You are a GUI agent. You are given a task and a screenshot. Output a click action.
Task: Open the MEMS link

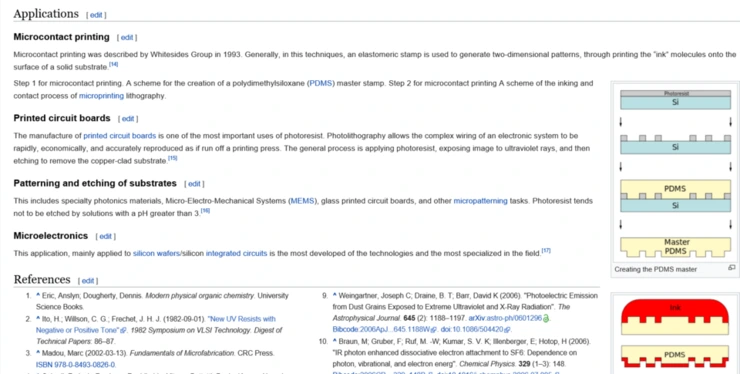click(303, 201)
